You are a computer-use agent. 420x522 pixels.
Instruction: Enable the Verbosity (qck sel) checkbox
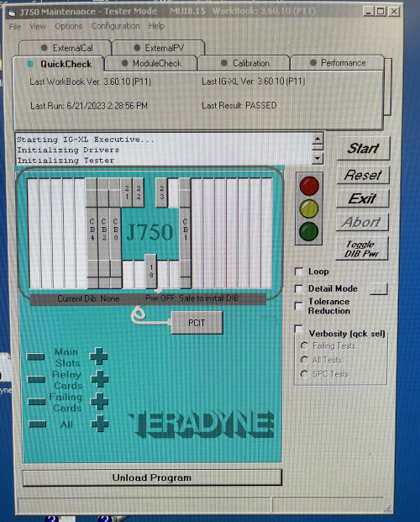coord(299,330)
